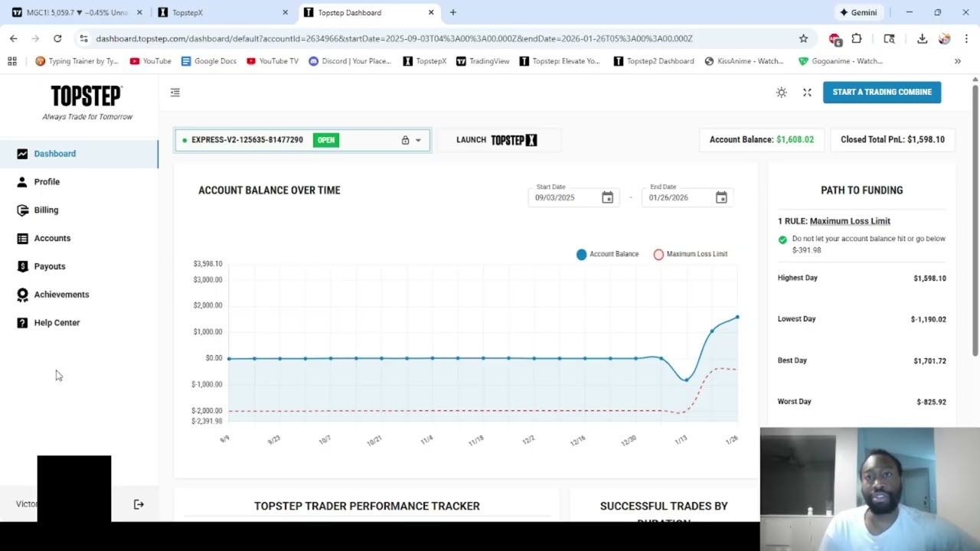Expand hidden bookmarks chevron
This screenshot has width=980, height=551.
click(x=957, y=61)
